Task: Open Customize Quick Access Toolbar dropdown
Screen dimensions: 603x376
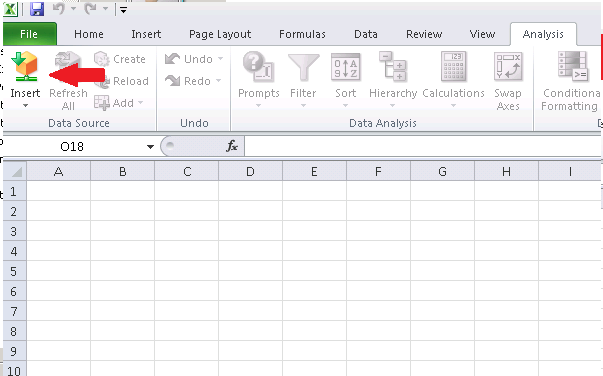Action: pyautogui.click(x=123, y=10)
